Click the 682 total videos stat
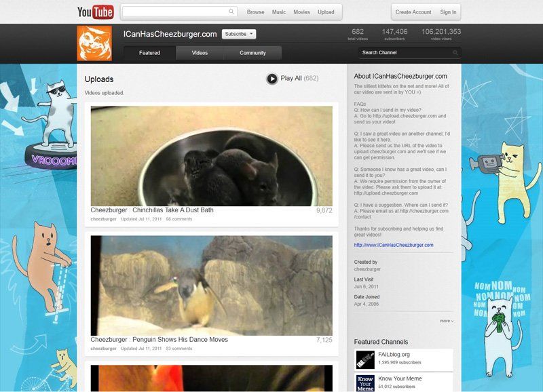The width and height of the screenshot is (543, 392). click(358, 34)
